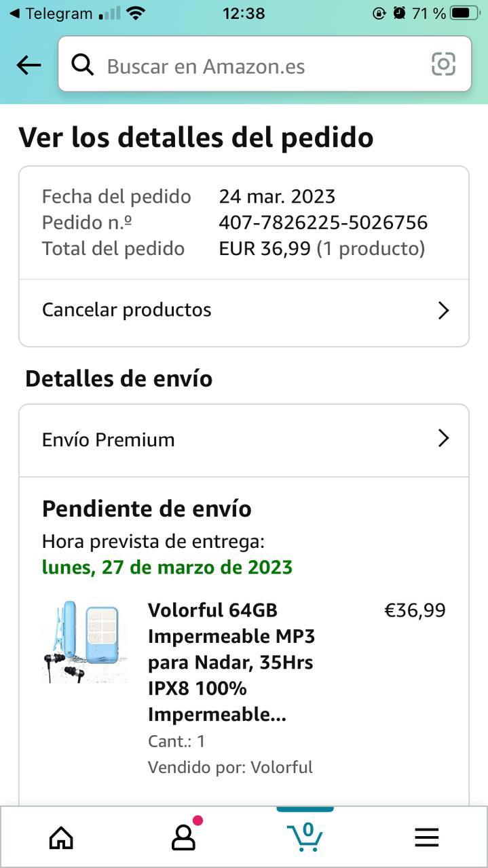This screenshot has width=488, height=868.
Task: Focus the Buscar en Amazon.es field
Action: (x=258, y=66)
